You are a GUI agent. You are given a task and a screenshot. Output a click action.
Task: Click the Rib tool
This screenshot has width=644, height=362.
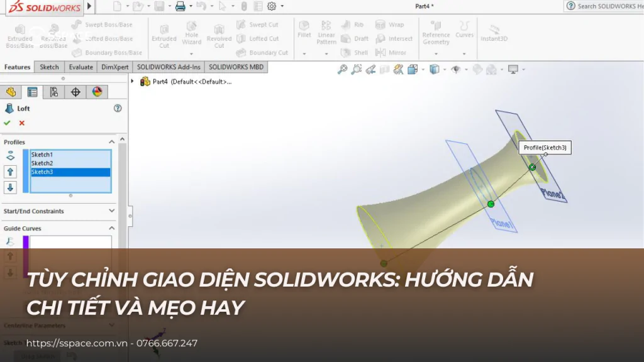click(352, 25)
